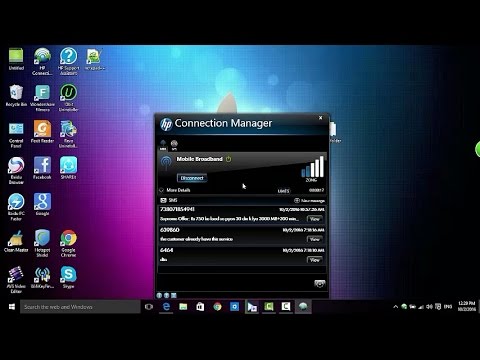
Task: Open Task View on the taskbar
Action: [149, 307]
